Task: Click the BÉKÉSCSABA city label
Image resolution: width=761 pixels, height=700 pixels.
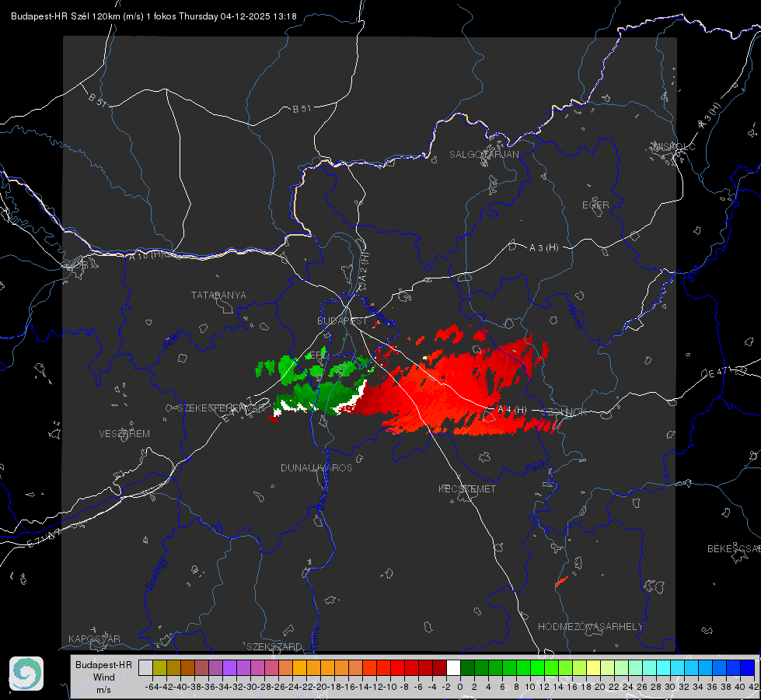Action: 734,548
